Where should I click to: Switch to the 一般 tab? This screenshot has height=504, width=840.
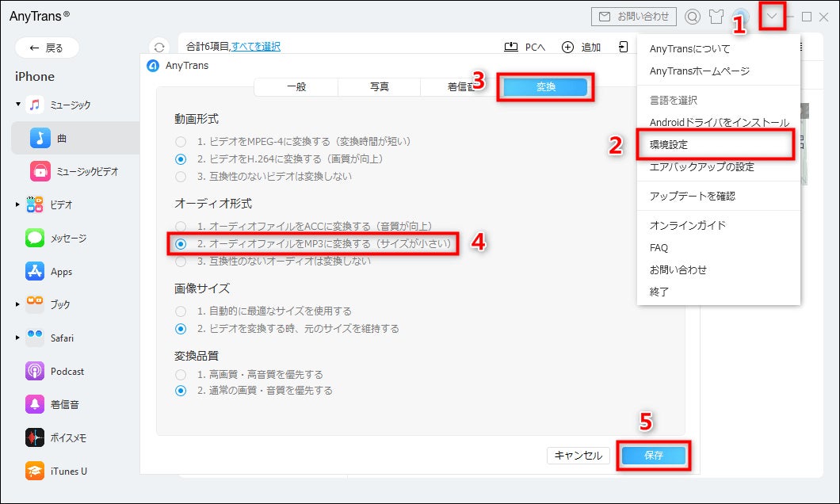(296, 86)
